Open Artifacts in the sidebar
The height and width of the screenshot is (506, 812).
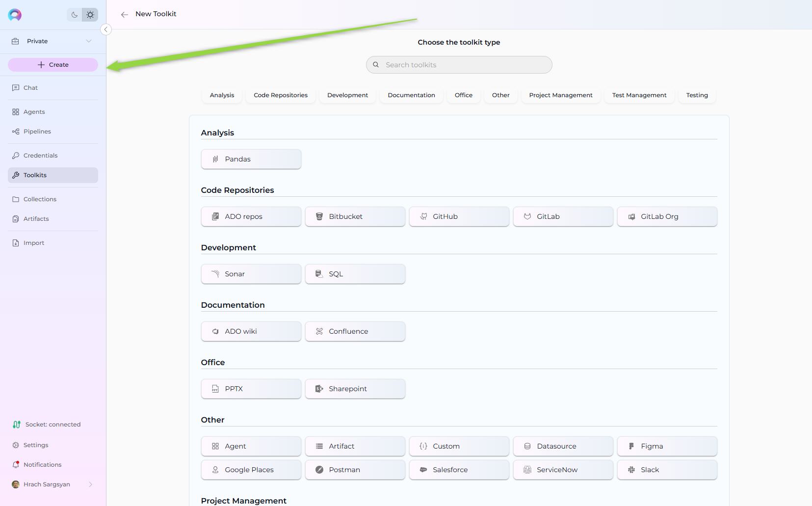click(53, 219)
